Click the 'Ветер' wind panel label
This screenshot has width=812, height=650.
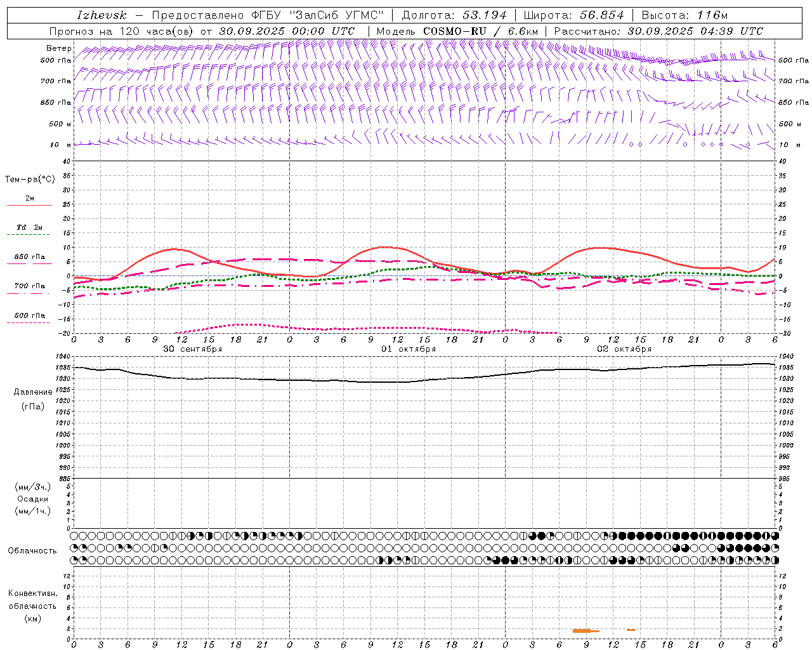pyautogui.click(x=59, y=48)
